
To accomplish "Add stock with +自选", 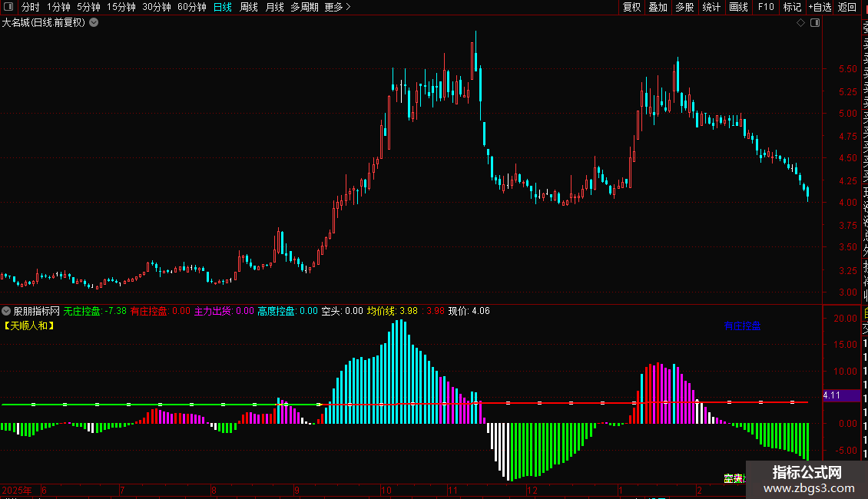I will pyautogui.click(x=820, y=7).
